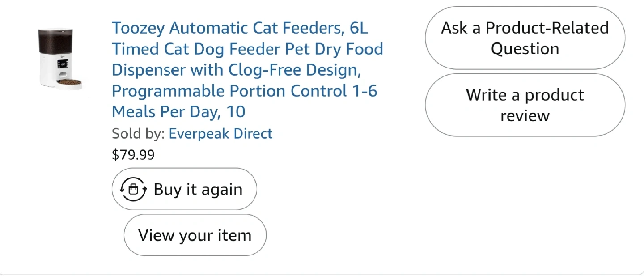Select the "Sold by:" label
The image size is (644, 276).
[x=138, y=133]
